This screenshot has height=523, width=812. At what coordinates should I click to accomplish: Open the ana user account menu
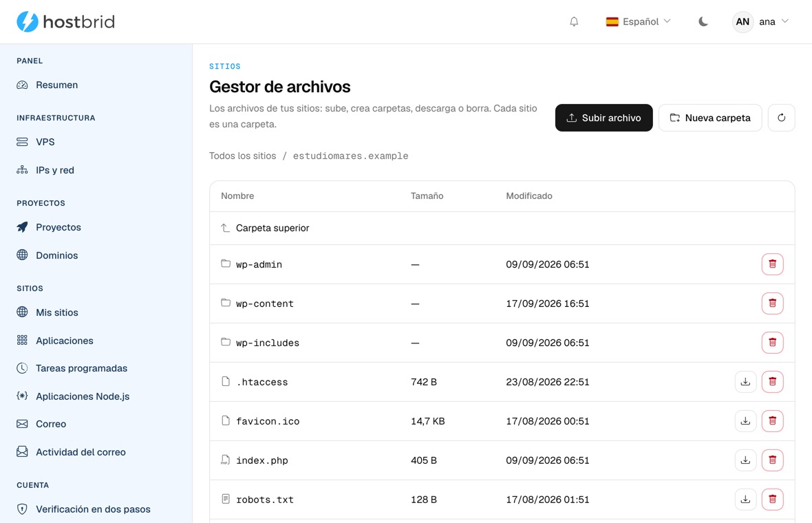[760, 22]
